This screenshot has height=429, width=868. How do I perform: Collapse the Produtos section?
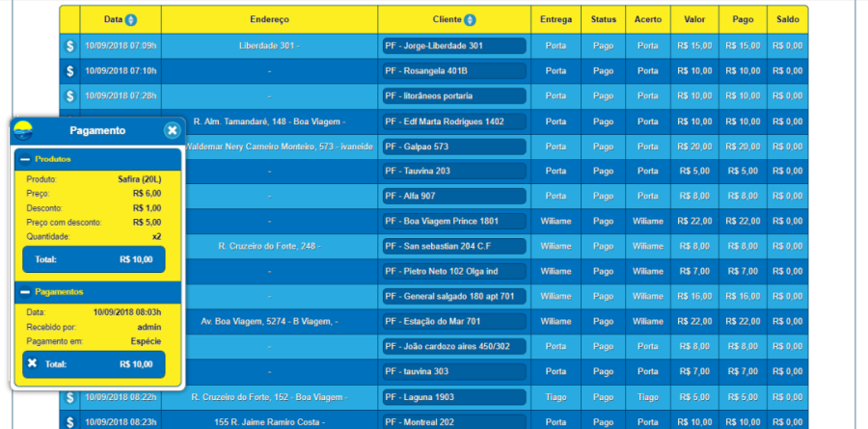24,158
